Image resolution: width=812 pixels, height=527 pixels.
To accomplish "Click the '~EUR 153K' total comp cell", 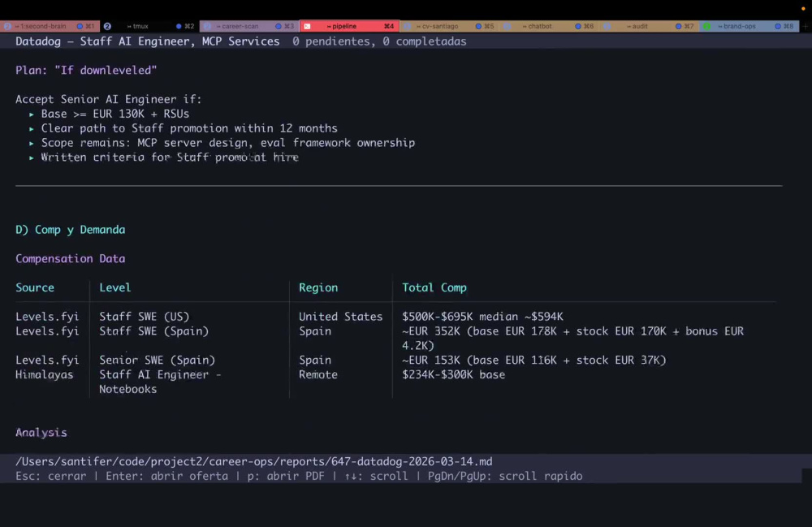I will tap(534, 361).
